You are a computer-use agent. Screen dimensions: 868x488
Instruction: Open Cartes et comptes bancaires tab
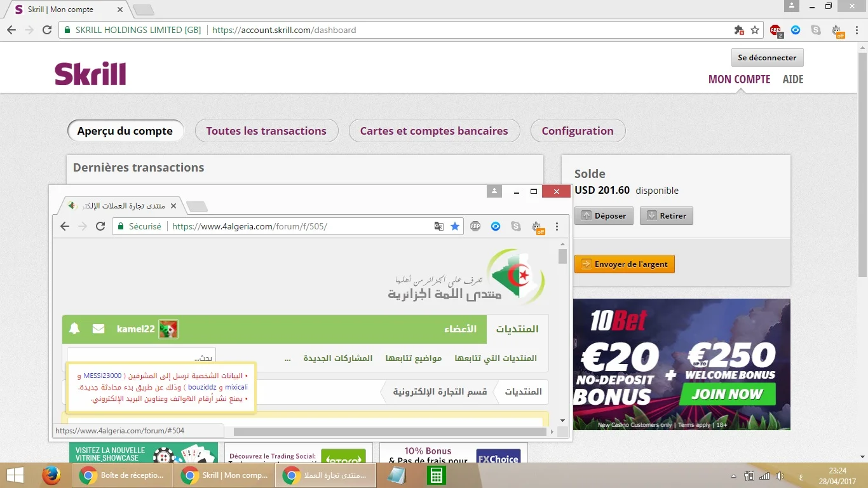[434, 131]
